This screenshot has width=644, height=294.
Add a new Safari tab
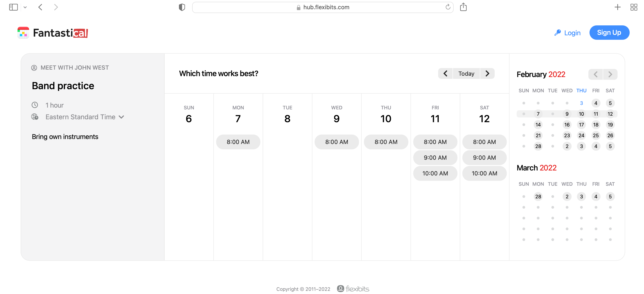[617, 7]
